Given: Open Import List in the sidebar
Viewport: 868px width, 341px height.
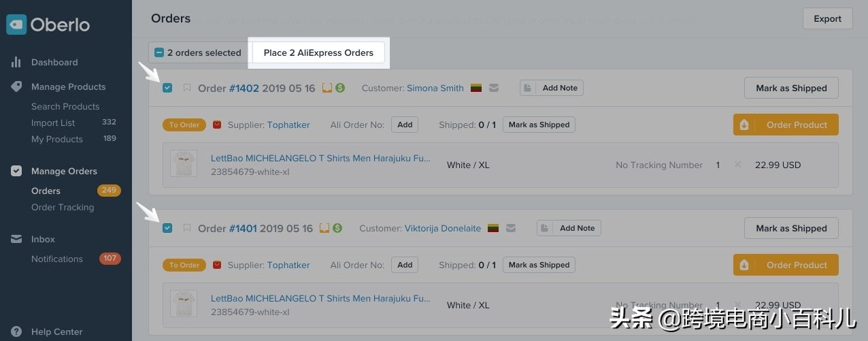Looking at the screenshot, I should tap(53, 123).
